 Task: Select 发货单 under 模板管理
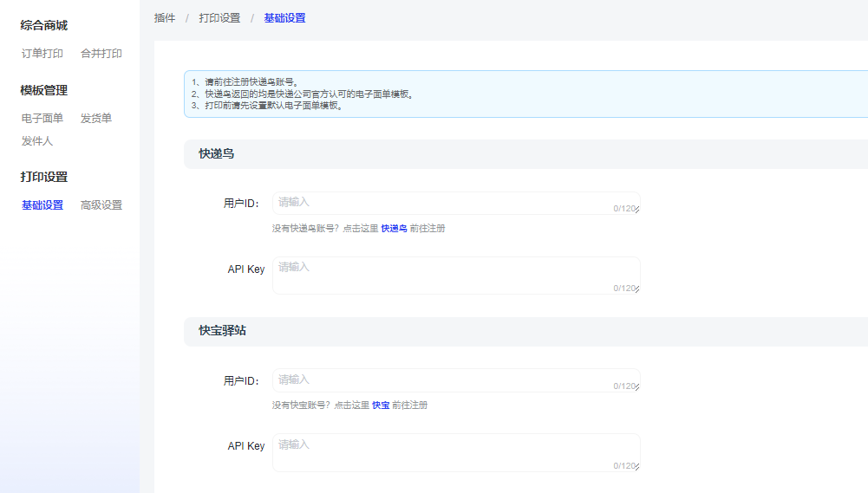click(96, 119)
